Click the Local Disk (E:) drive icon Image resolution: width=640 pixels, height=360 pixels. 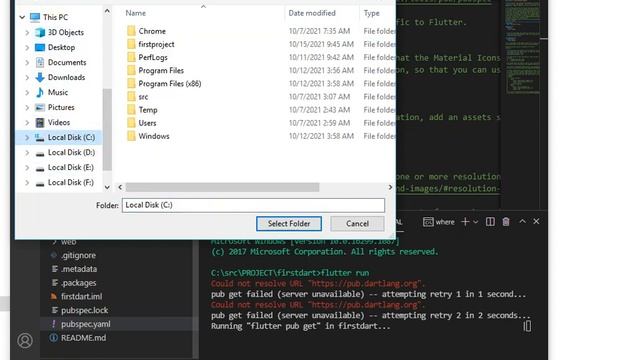coord(40,168)
